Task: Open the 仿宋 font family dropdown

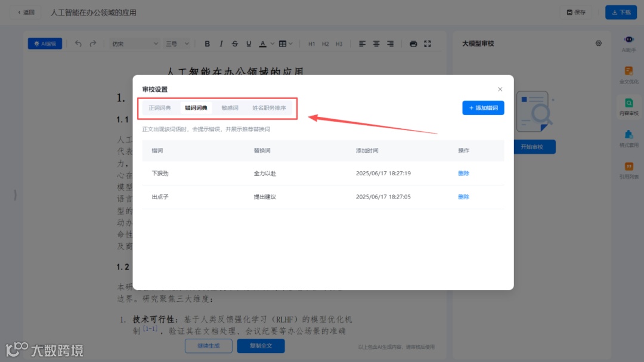Action: [x=134, y=44]
